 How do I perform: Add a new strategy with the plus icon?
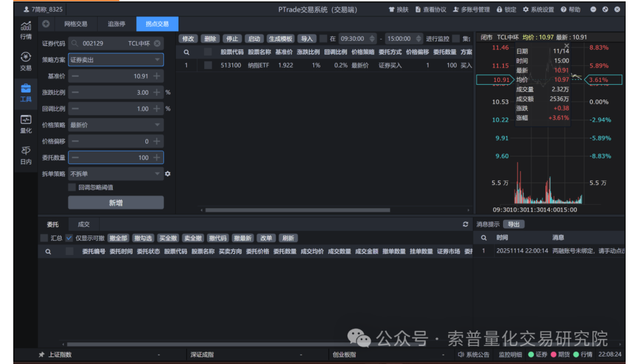coord(45,24)
